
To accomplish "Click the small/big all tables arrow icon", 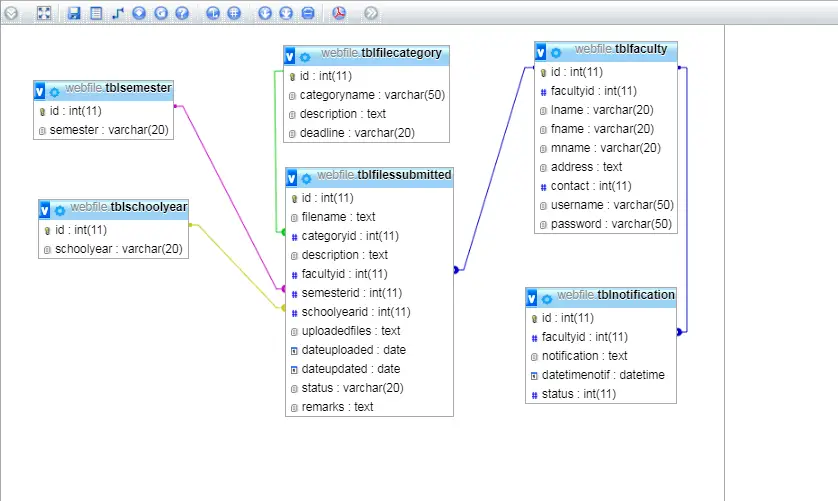I will click(265, 13).
